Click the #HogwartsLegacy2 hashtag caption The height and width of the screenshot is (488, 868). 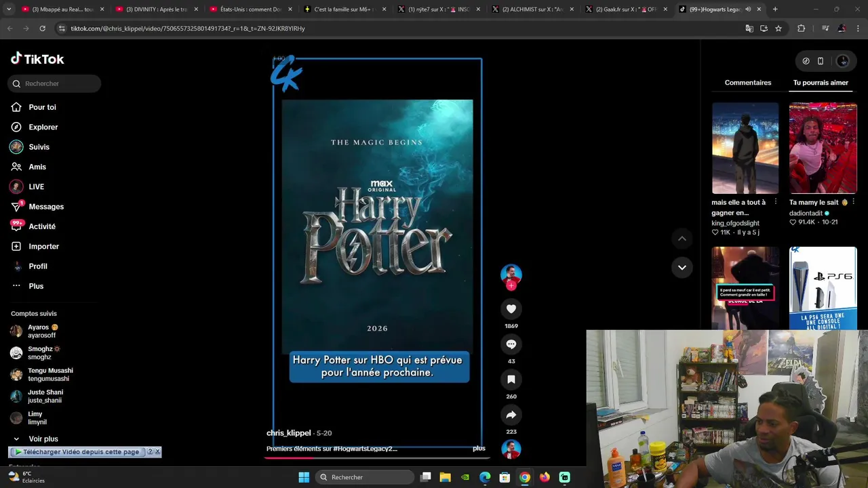(x=365, y=449)
